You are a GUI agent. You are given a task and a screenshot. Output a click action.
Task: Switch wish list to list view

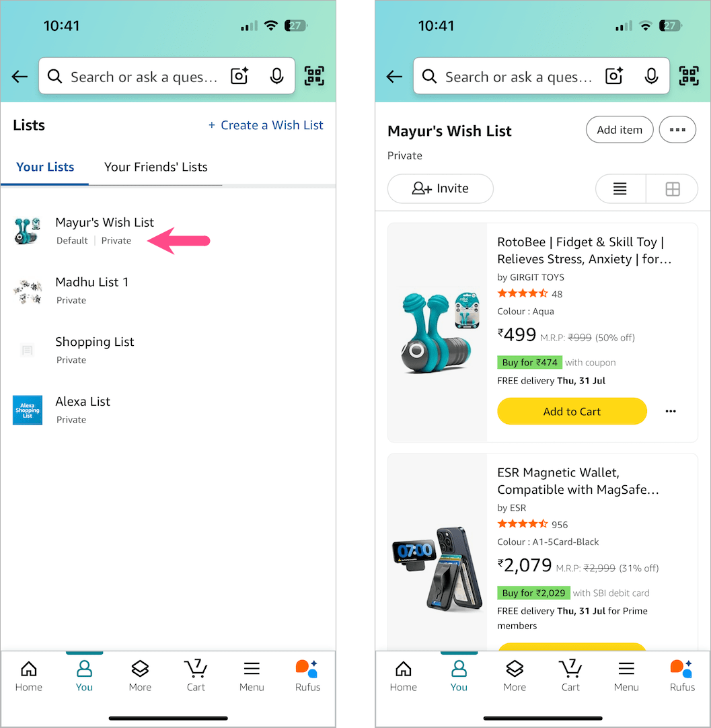(x=620, y=189)
